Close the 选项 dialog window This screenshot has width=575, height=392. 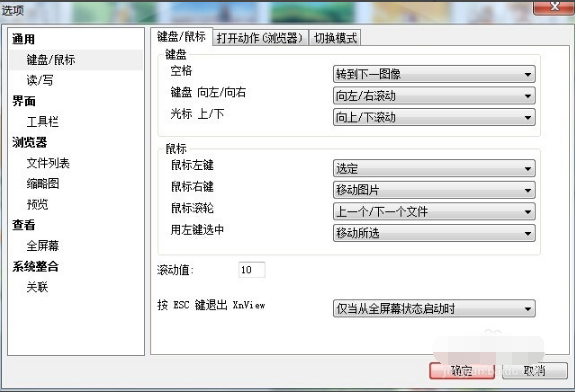point(554,7)
